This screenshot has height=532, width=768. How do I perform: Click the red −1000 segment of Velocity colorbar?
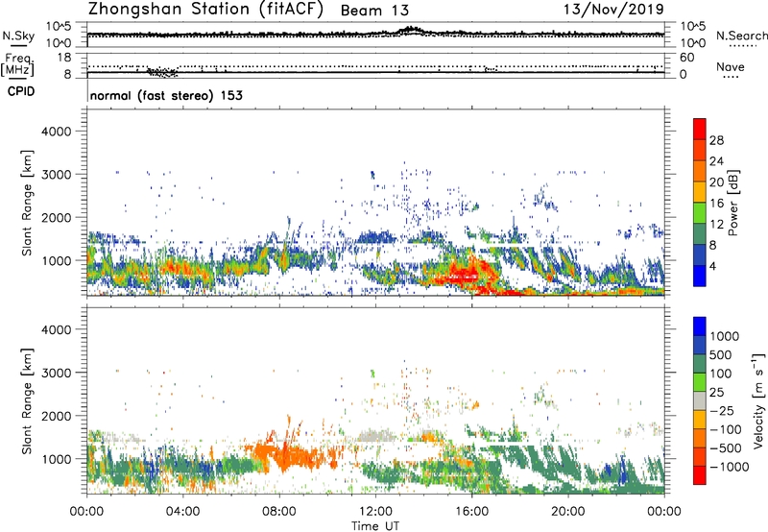[700, 475]
